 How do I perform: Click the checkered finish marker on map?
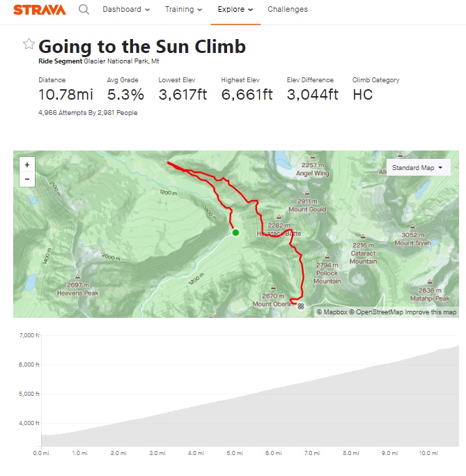[x=301, y=306]
